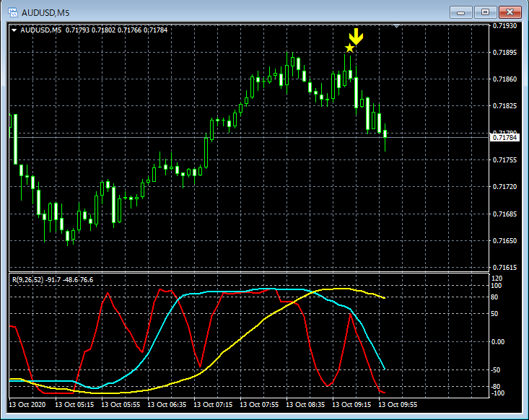Click the current price label 0.71784
529x420 pixels.
[504, 137]
